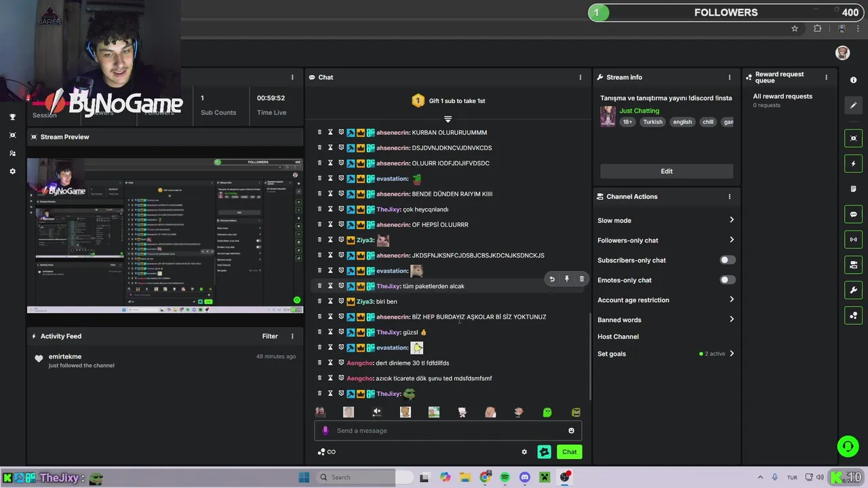The width and height of the screenshot is (868, 488).
Task: Click the muted speaker emote in quick emote bar
Action: pos(377,412)
